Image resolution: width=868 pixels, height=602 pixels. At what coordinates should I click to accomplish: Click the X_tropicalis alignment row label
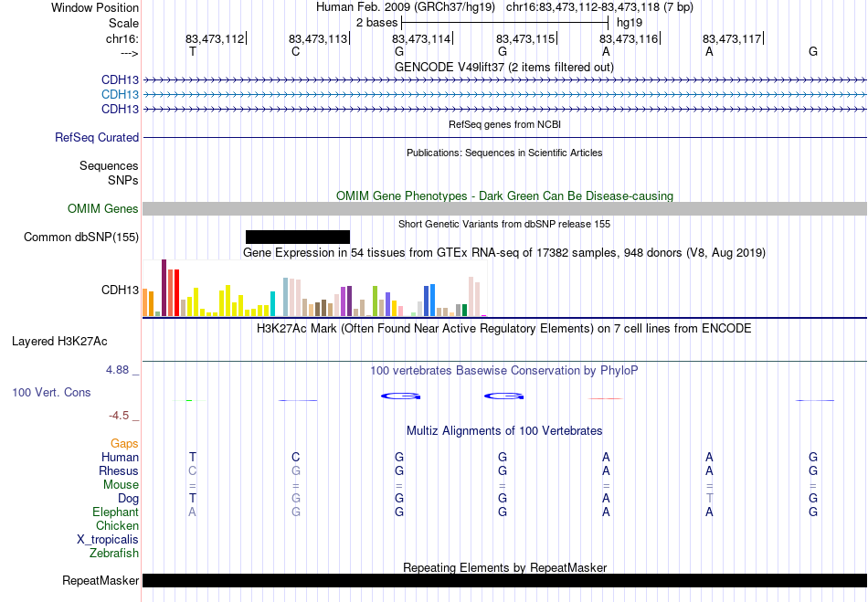coord(108,540)
